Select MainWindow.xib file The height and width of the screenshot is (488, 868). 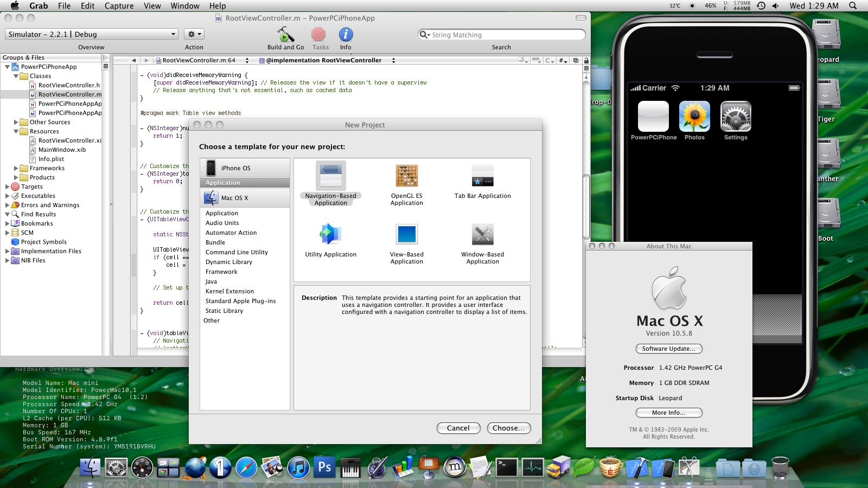pos(62,150)
